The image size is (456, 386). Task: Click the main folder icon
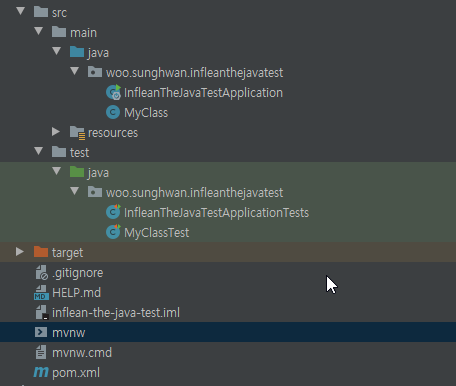coord(59,32)
